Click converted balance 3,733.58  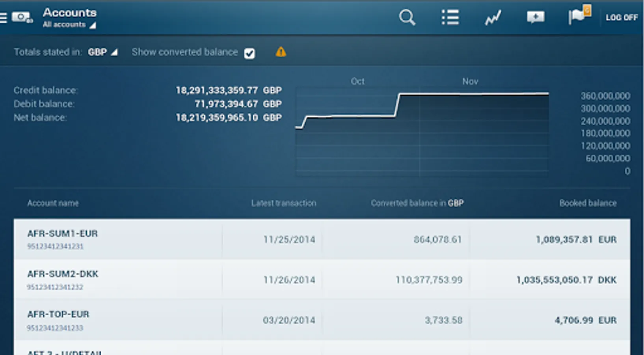point(443,320)
